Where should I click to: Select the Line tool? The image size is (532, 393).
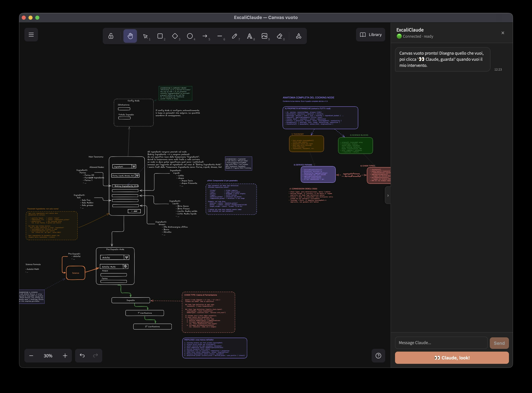(x=220, y=36)
